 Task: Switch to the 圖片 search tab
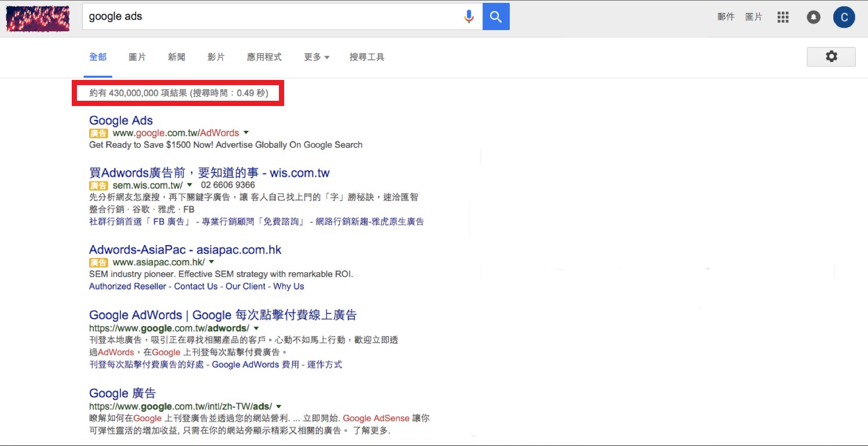[x=137, y=57]
